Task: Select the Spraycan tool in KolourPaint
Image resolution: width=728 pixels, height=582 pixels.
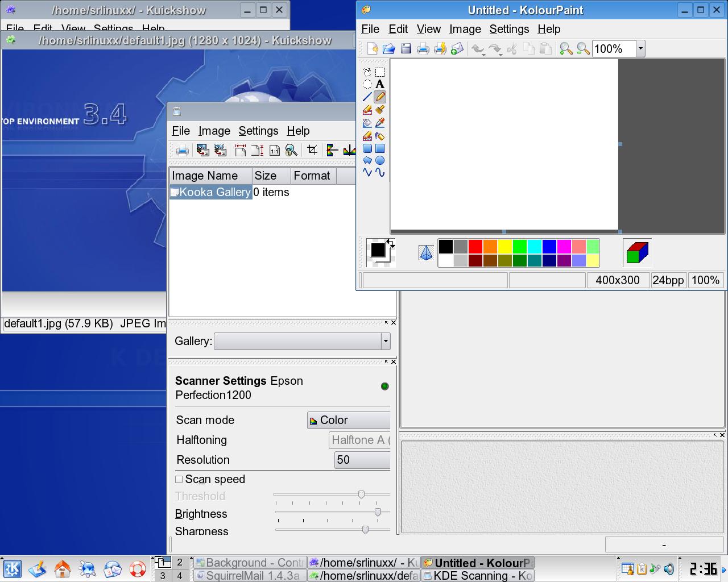Action: pos(380,136)
